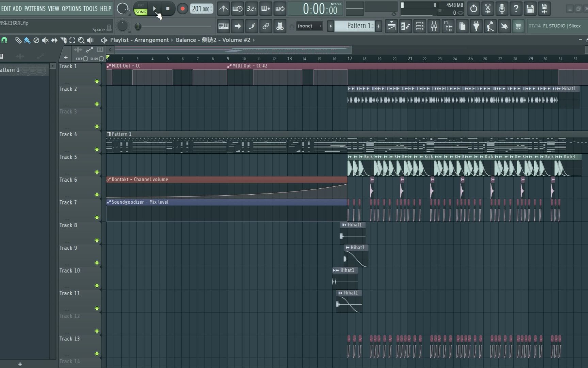The image size is (588, 368).
Task: Enable wait for input to start playing
Action: 237,9
